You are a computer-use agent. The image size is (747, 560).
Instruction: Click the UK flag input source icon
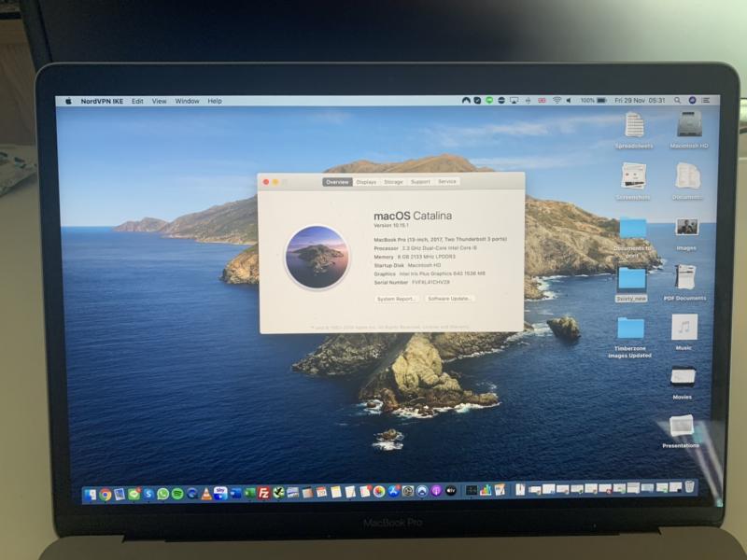(542, 101)
